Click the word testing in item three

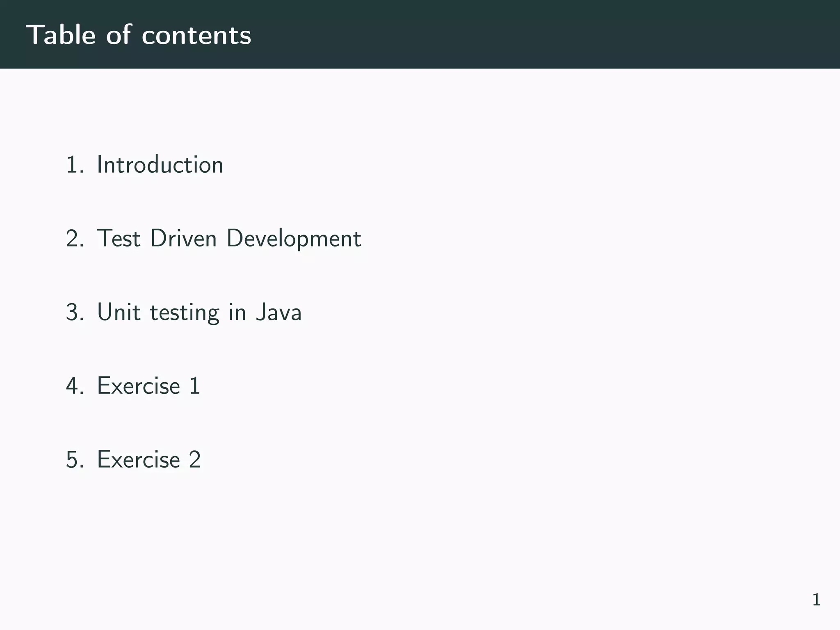(x=185, y=313)
